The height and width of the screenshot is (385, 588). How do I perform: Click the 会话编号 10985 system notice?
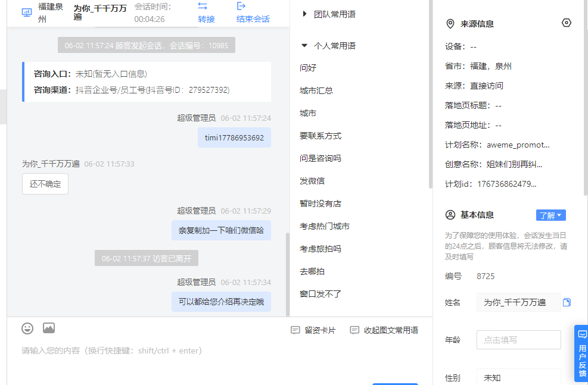coord(146,45)
